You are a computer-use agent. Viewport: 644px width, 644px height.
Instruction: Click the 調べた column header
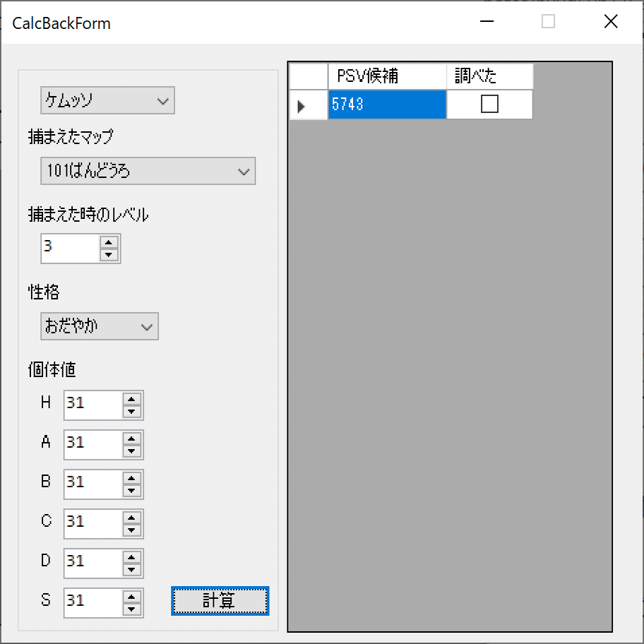[x=489, y=76]
